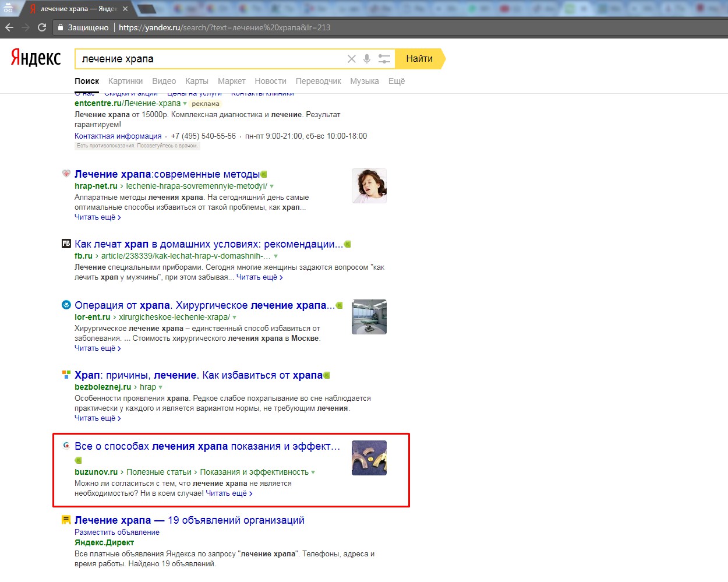
Task: Click 'Читать ещё' under lor-ent.ru result
Action: 98,348
